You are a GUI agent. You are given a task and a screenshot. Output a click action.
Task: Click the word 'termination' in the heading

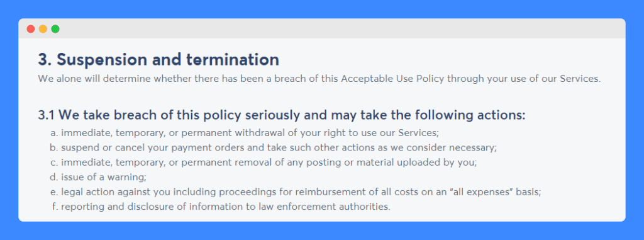click(233, 60)
